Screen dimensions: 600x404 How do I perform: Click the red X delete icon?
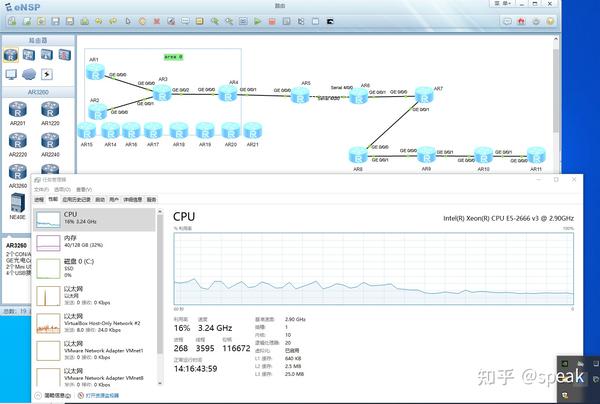(157, 21)
